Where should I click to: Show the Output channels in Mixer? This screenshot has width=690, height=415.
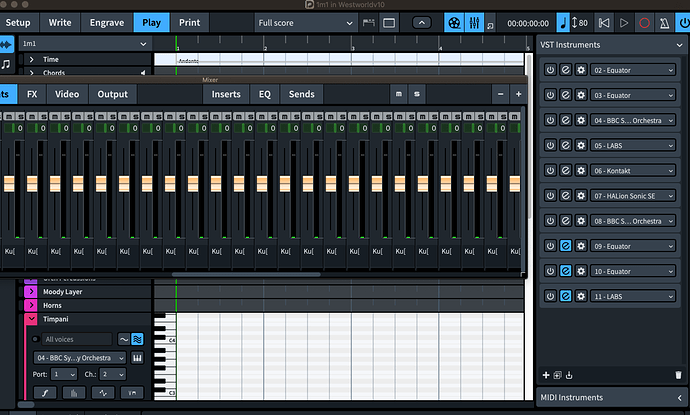pyautogui.click(x=112, y=94)
